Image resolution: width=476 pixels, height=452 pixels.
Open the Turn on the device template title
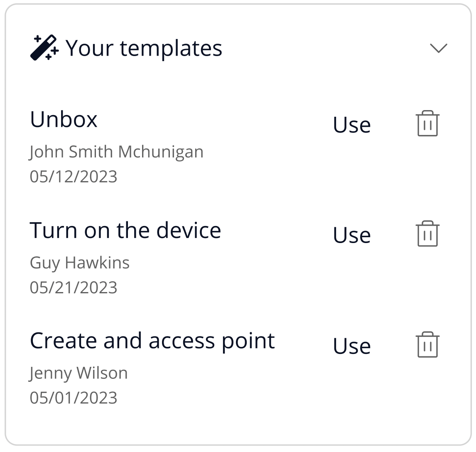(x=125, y=230)
